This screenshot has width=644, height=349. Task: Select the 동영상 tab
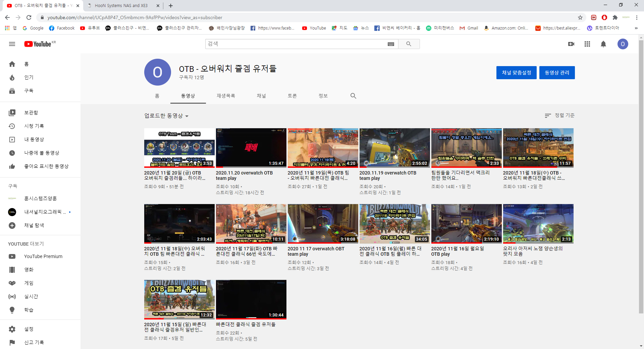[188, 96]
